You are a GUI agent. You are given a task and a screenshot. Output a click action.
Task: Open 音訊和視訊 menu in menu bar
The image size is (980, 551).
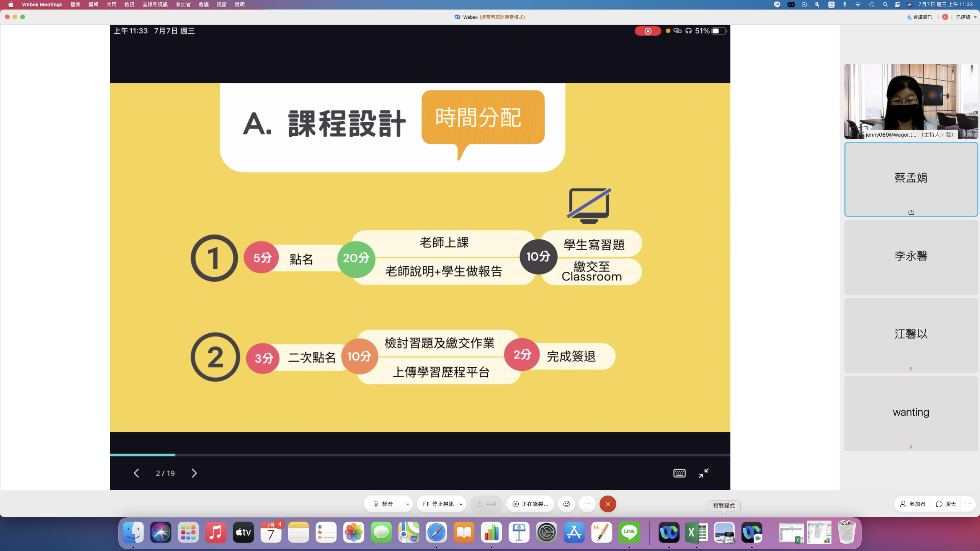click(x=155, y=5)
